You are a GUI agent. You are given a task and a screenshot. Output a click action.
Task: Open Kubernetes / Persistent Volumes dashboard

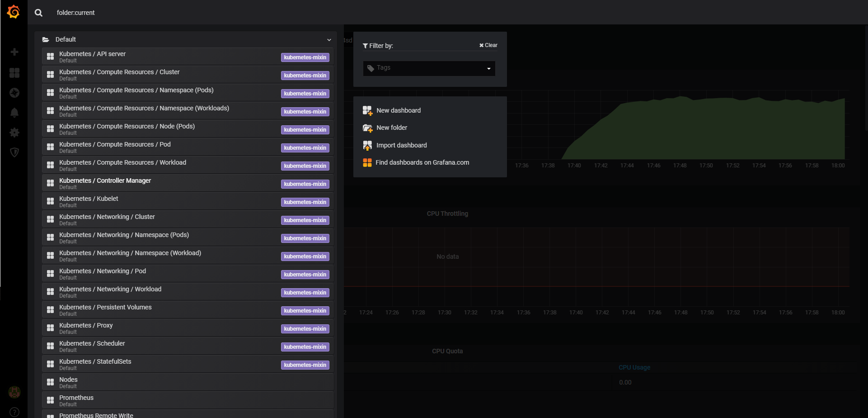coord(188,310)
